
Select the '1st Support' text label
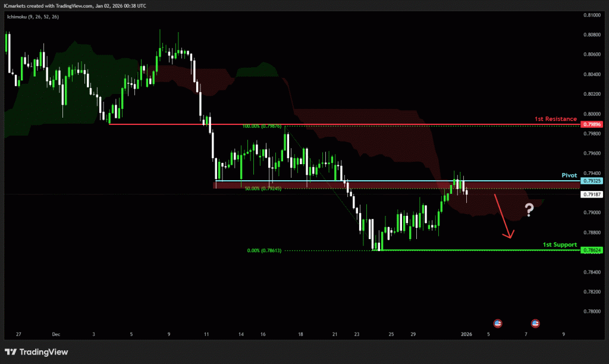560,244
